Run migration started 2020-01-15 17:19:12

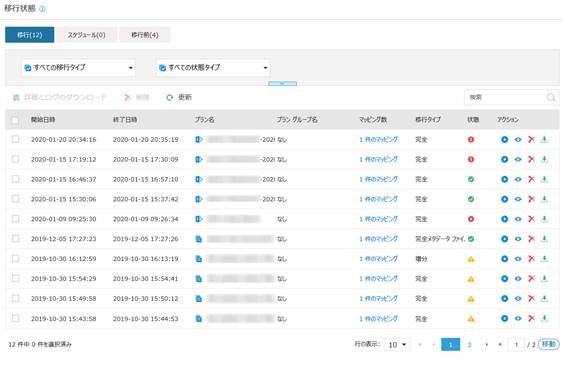pos(504,159)
